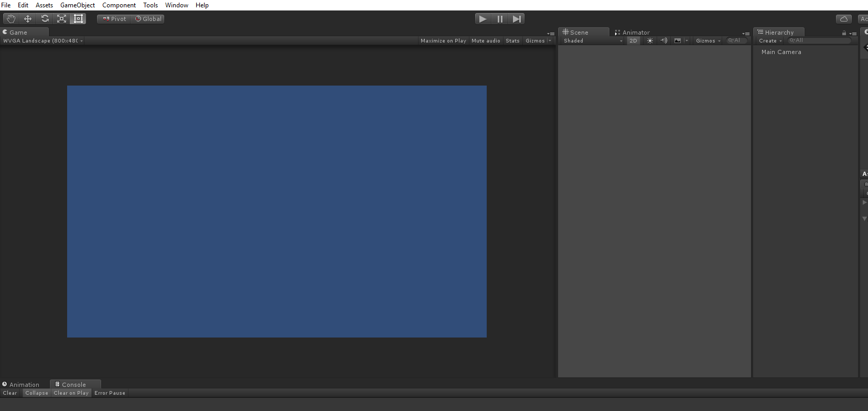Screen dimensions: 868x411
Task: Select the Rect transform tool
Action: coord(78,19)
